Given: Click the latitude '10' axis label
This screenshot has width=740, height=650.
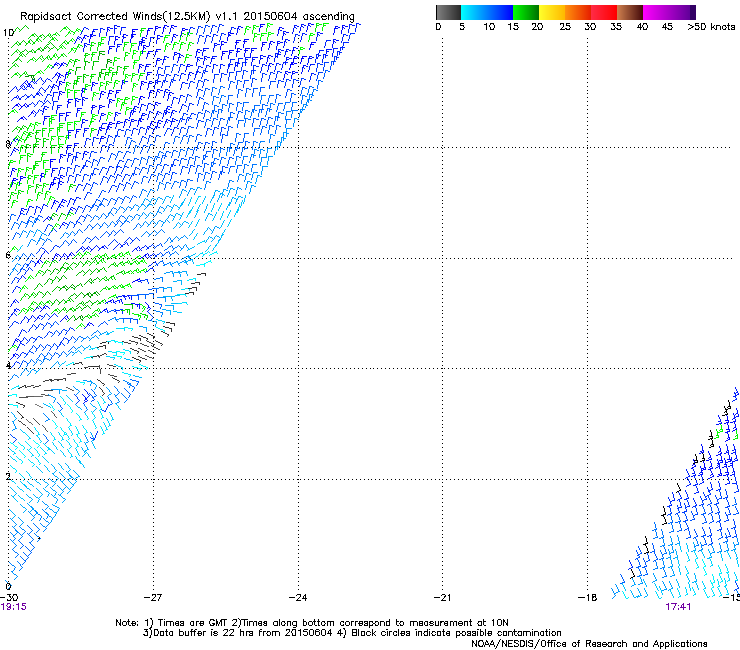Looking at the screenshot, I should point(8,33).
